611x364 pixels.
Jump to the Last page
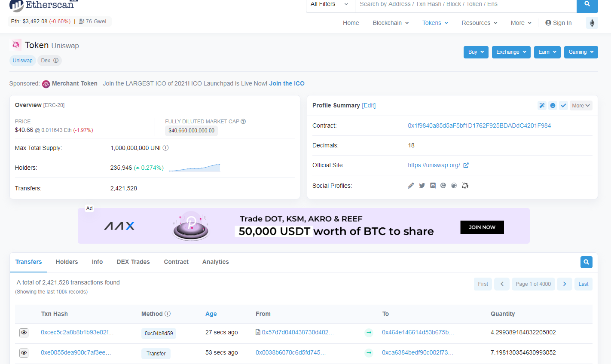(584, 284)
